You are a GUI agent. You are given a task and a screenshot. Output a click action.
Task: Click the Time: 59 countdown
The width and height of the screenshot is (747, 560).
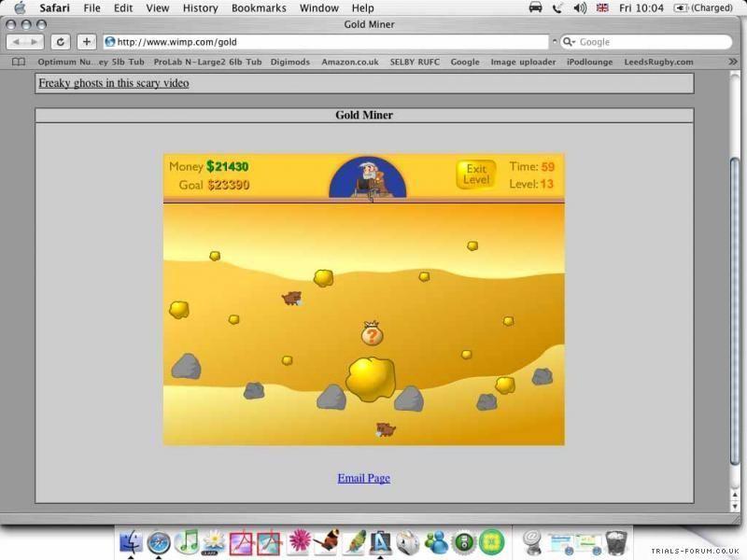pos(532,167)
